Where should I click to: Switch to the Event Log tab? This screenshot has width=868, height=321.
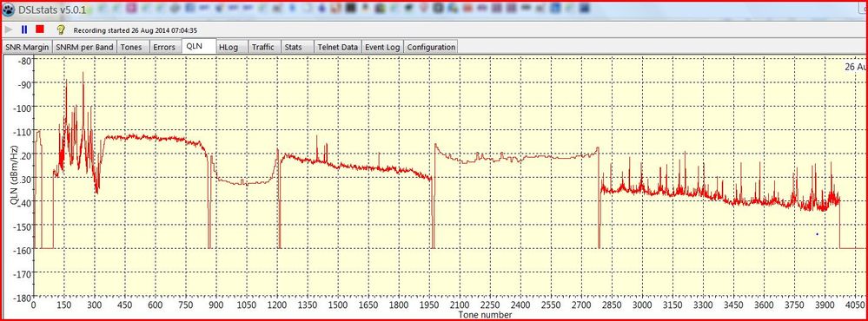click(x=382, y=48)
